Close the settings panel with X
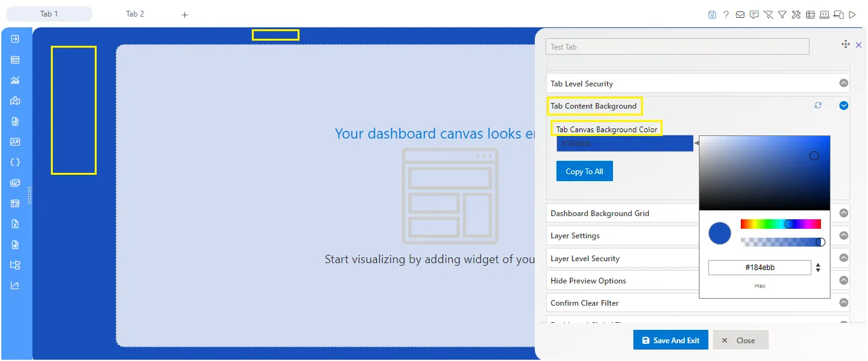 coord(858,44)
